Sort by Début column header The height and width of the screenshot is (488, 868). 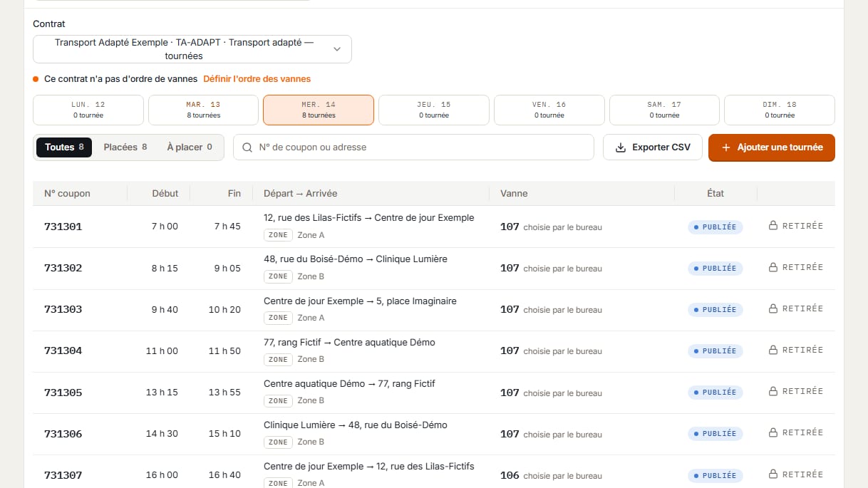pyautogui.click(x=165, y=193)
